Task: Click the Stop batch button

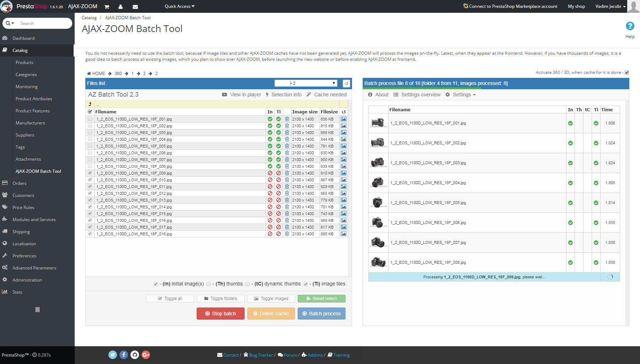Action: pos(220,314)
